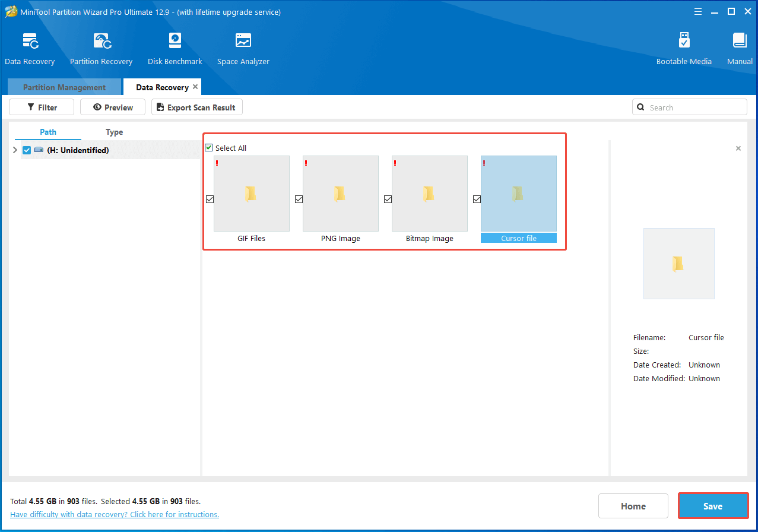Uncheck the H: Unidentified drive checkbox

27,150
